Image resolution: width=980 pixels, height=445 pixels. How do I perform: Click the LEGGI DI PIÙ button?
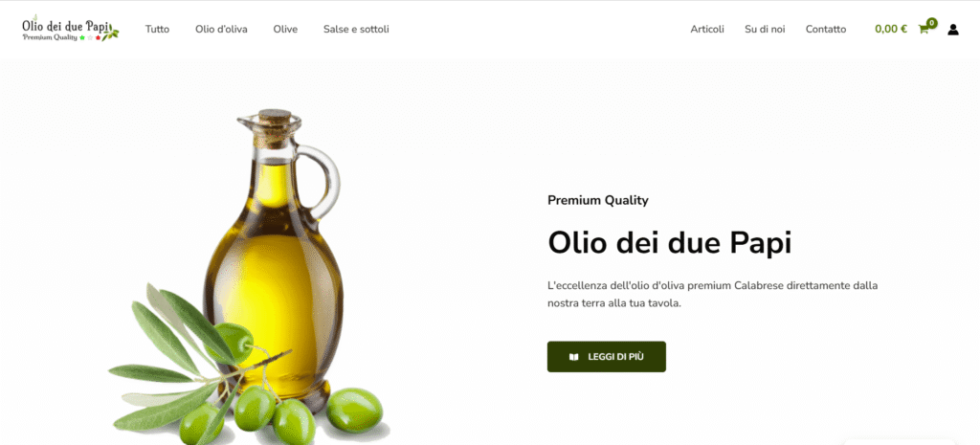pos(606,357)
